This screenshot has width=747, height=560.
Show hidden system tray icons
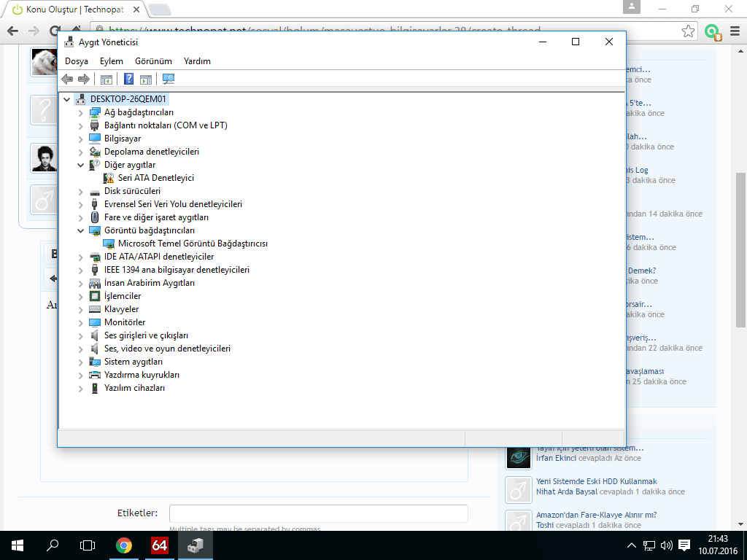click(631, 545)
